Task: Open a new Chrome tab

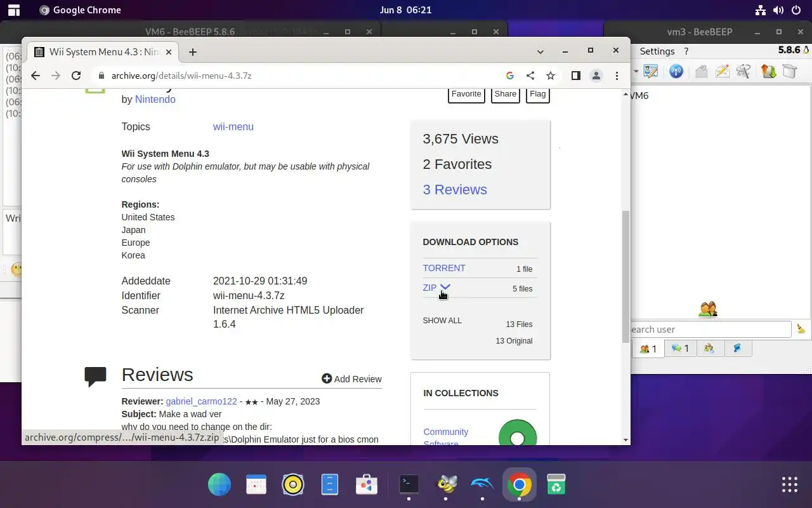Action: (x=193, y=52)
